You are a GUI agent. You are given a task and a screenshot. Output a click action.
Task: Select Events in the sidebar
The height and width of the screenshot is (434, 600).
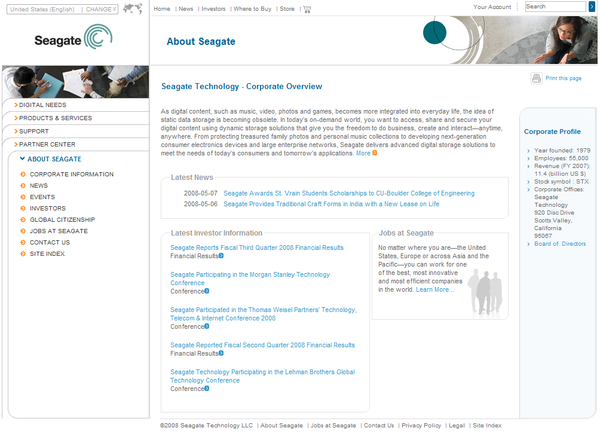tap(42, 197)
